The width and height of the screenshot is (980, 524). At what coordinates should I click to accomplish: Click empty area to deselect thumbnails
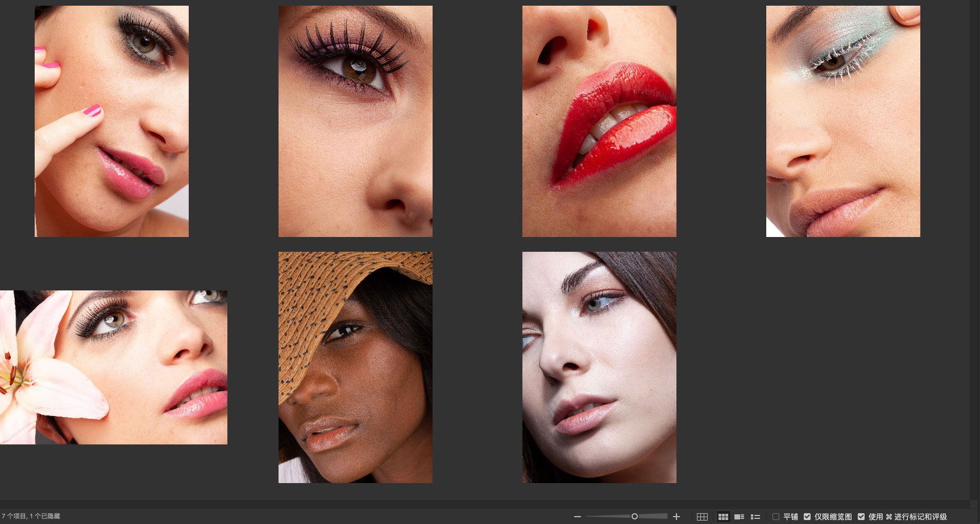click(824, 369)
